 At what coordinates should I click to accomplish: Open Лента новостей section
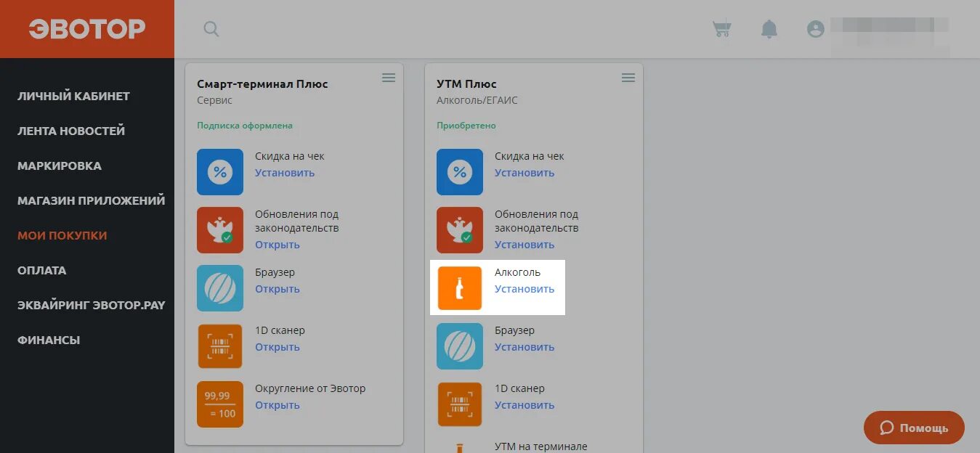[71, 131]
